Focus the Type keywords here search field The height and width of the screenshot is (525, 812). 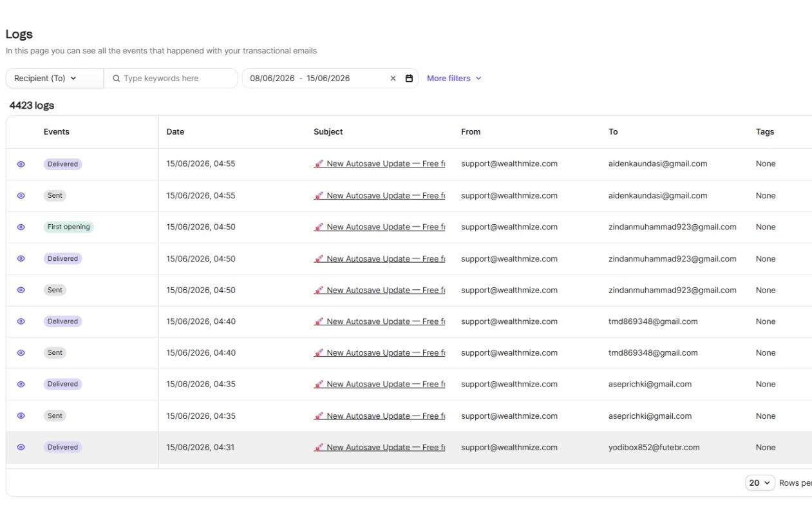pos(171,79)
